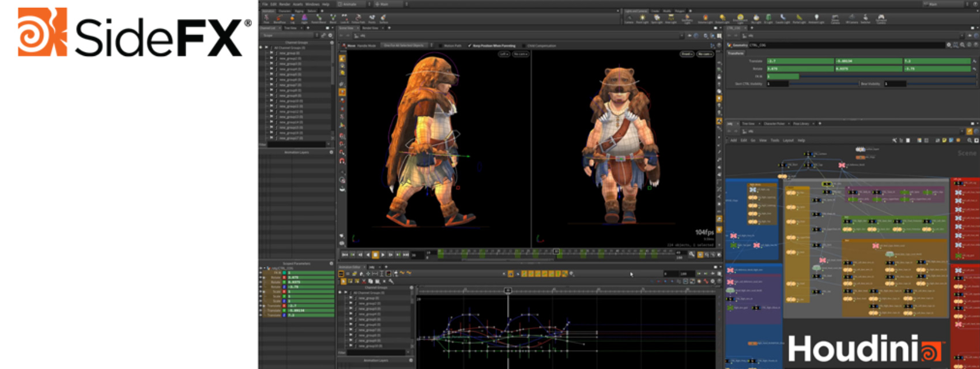Select the Look At shelf tool
The width and height of the screenshot is (980, 369).
pyautogui.click(x=345, y=18)
